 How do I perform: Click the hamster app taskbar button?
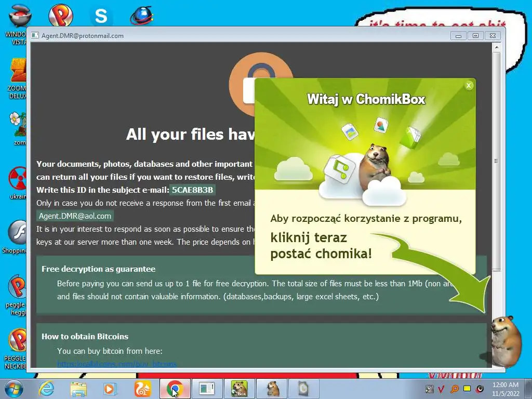pyautogui.click(x=272, y=389)
